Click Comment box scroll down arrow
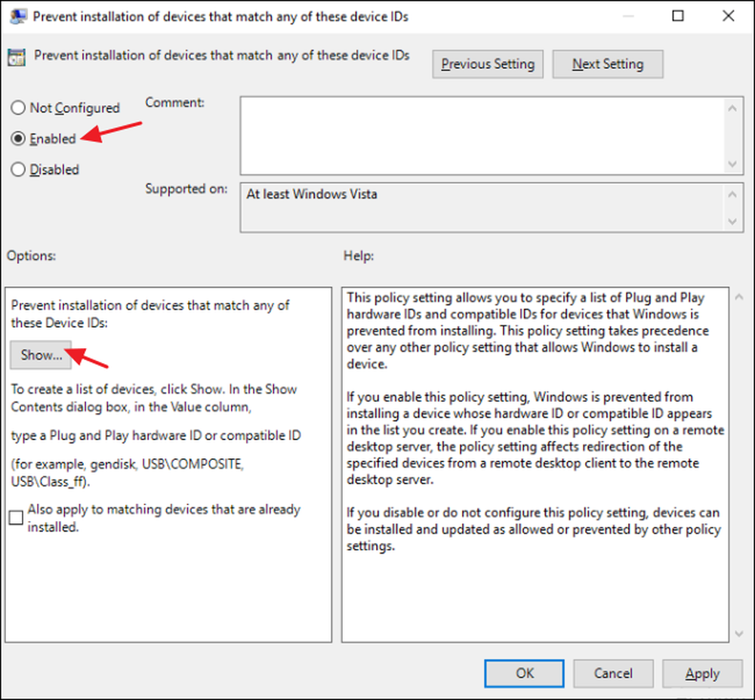Viewport: 755px width, 700px height. coord(732,164)
